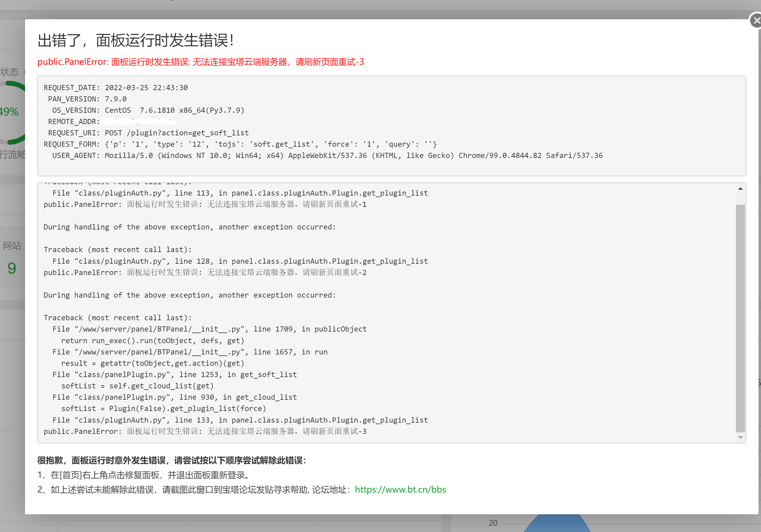This screenshot has height=532, width=761.
Task: Click the USER_AGENT Mozilla/5.0 line
Action: pos(327,156)
